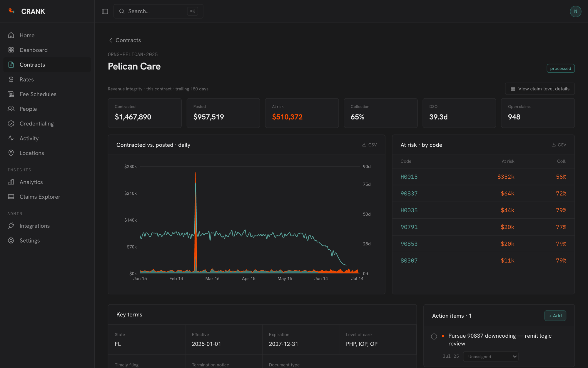Viewport: 588px width, 368px height.
Task: Go to Analytics under Insights
Action: (x=47, y=182)
